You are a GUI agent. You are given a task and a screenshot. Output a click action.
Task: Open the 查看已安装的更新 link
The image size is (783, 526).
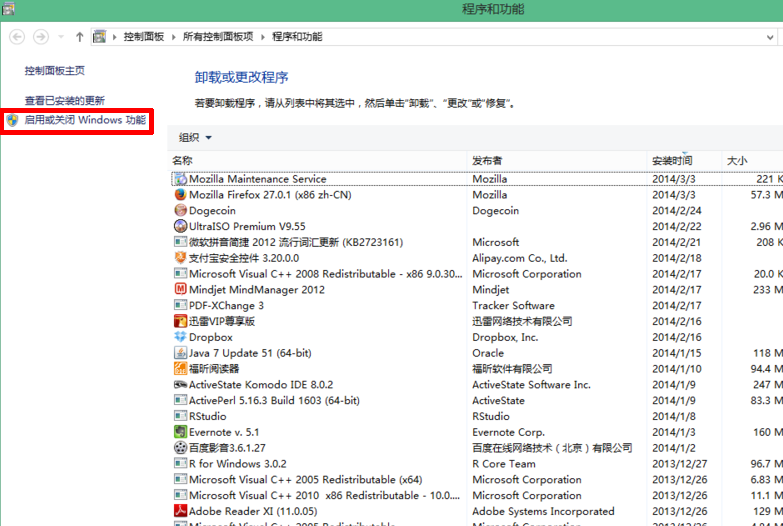pos(65,101)
